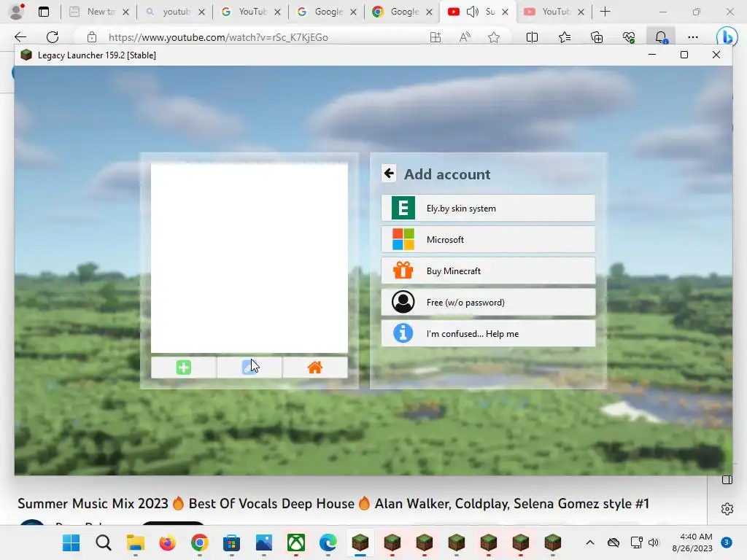Close the New tab browser tab
This screenshot has width=747, height=560.
tap(125, 12)
